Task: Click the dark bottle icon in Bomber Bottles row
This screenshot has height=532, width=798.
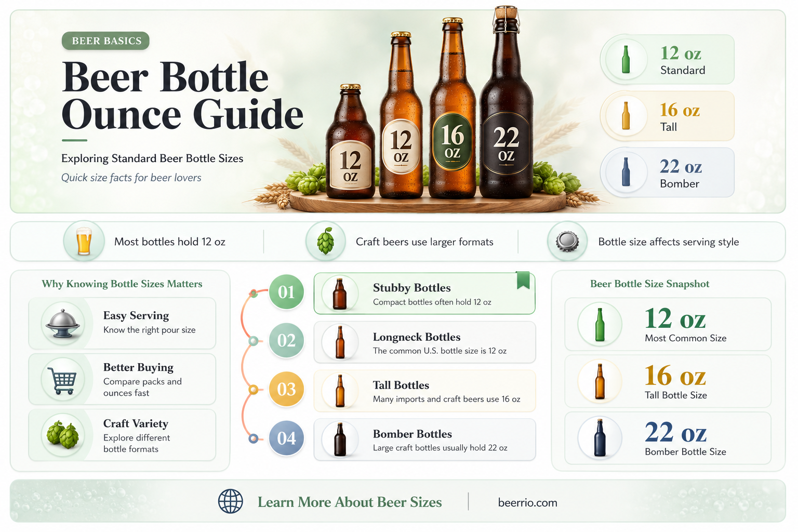Action: pos(340,440)
